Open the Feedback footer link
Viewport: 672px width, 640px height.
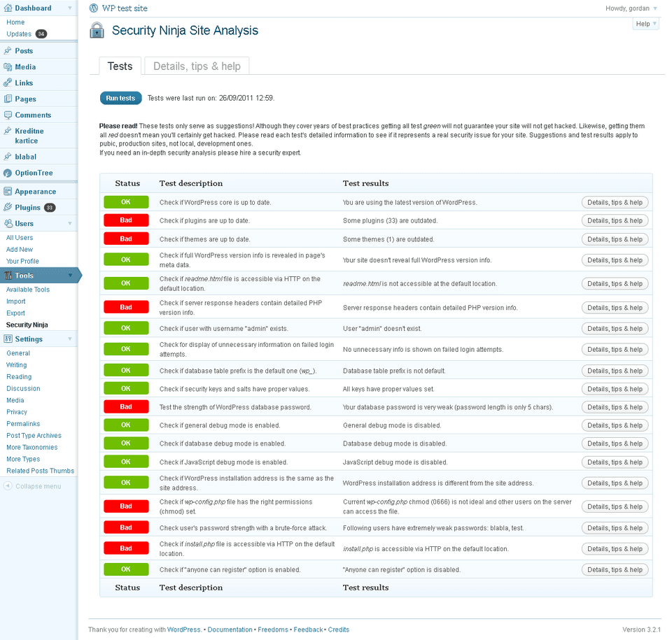[x=308, y=630]
